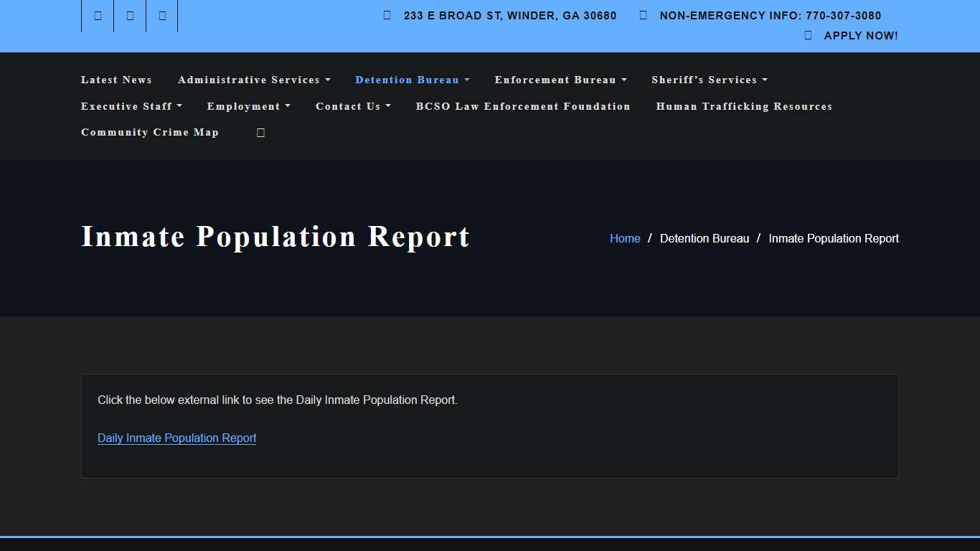The width and height of the screenshot is (980, 551).
Task: Expand the Executive Staff menu
Action: [131, 106]
